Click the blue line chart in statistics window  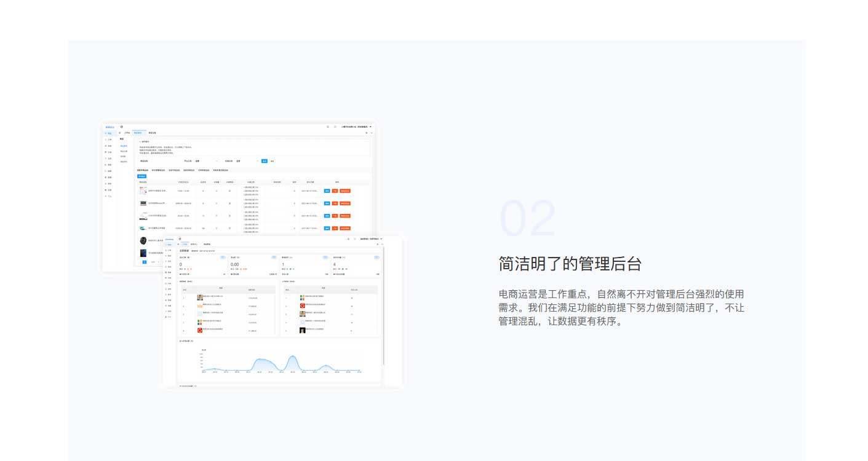282,362
